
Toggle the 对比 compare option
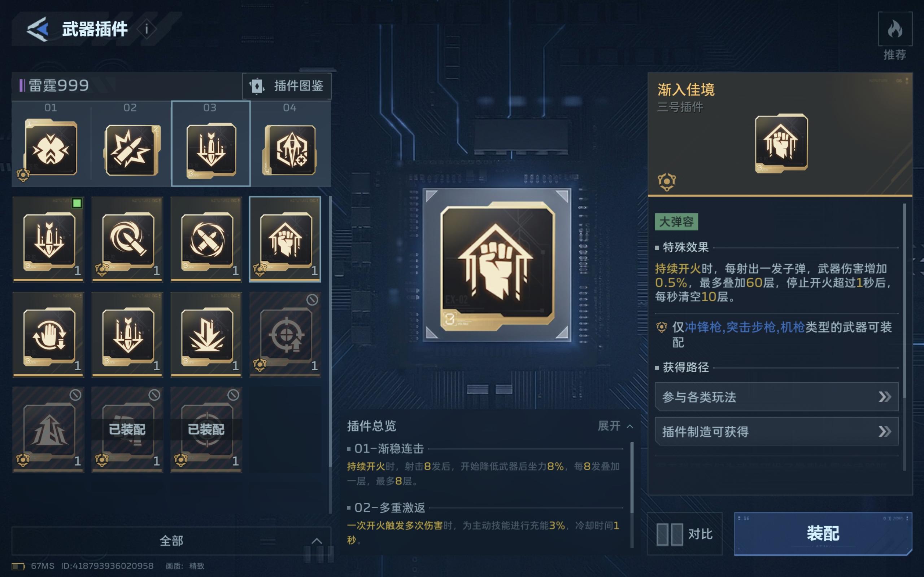coord(685,534)
